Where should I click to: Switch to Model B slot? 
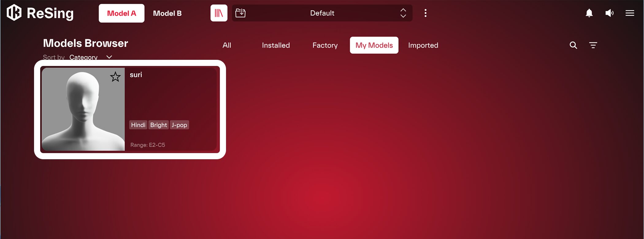point(167,13)
